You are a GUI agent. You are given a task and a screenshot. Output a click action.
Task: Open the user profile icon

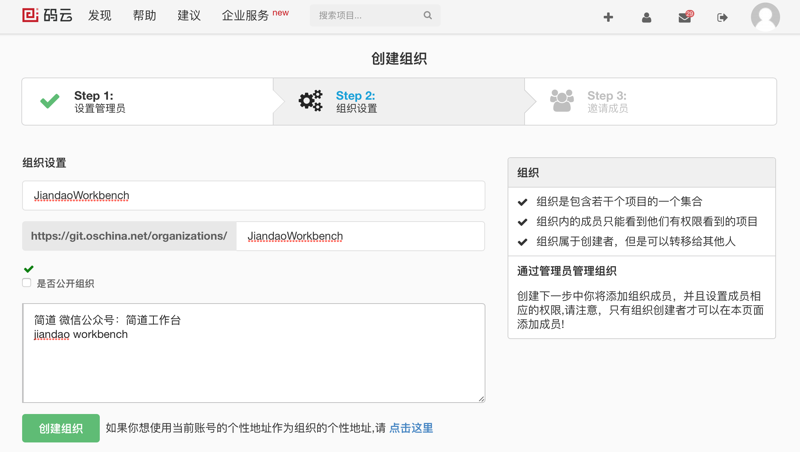tap(646, 17)
